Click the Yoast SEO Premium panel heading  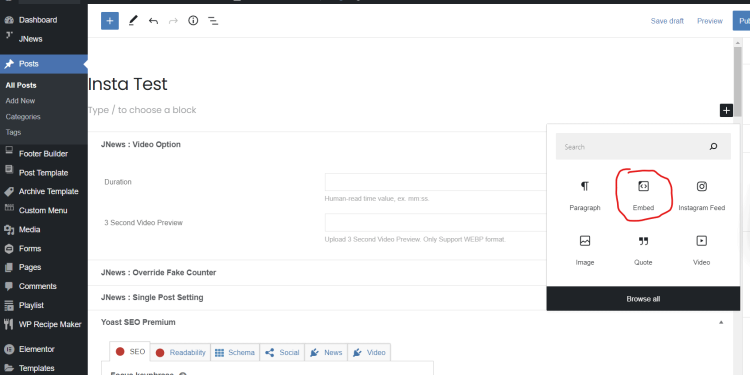[138, 322]
